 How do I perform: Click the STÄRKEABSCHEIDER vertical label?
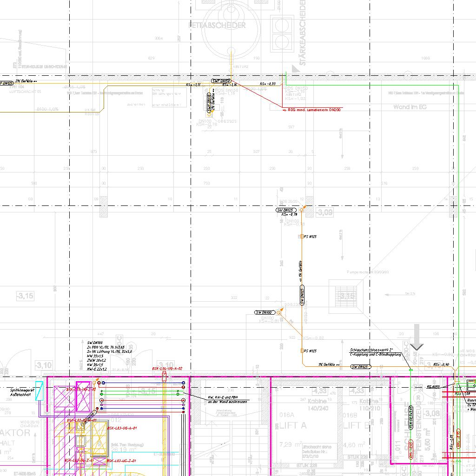[302, 33]
